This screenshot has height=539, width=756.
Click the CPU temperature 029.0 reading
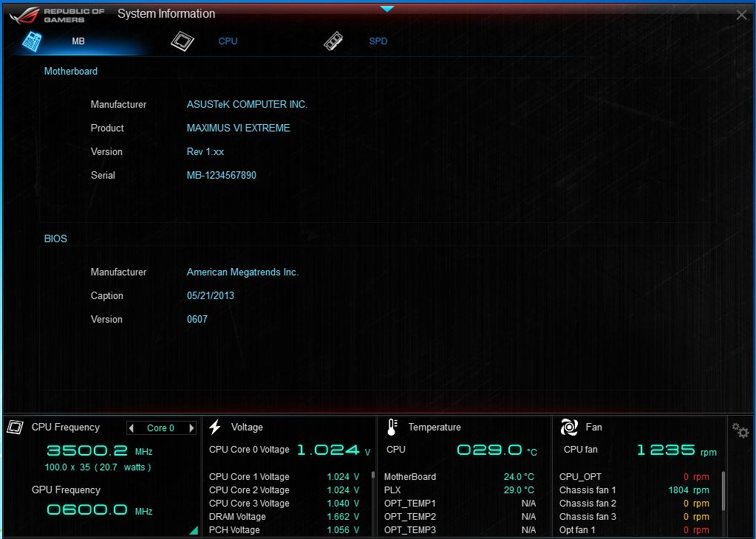(497, 450)
